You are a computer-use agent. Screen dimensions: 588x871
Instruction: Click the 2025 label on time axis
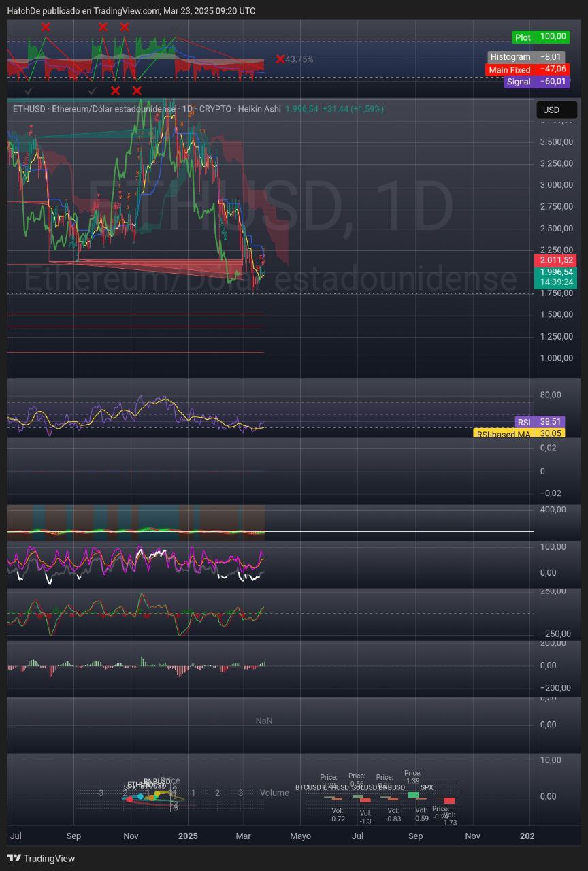[x=187, y=836]
